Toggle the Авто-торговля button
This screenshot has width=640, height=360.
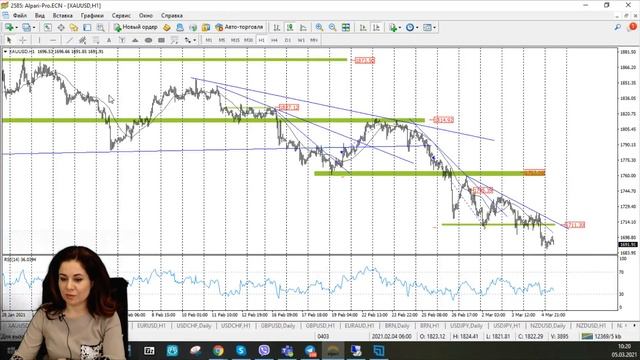240,27
